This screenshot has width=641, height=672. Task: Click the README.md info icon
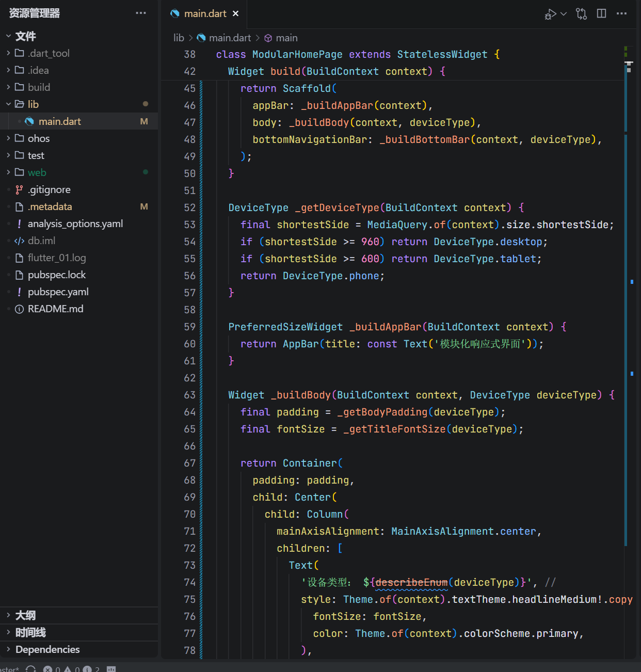click(x=19, y=309)
